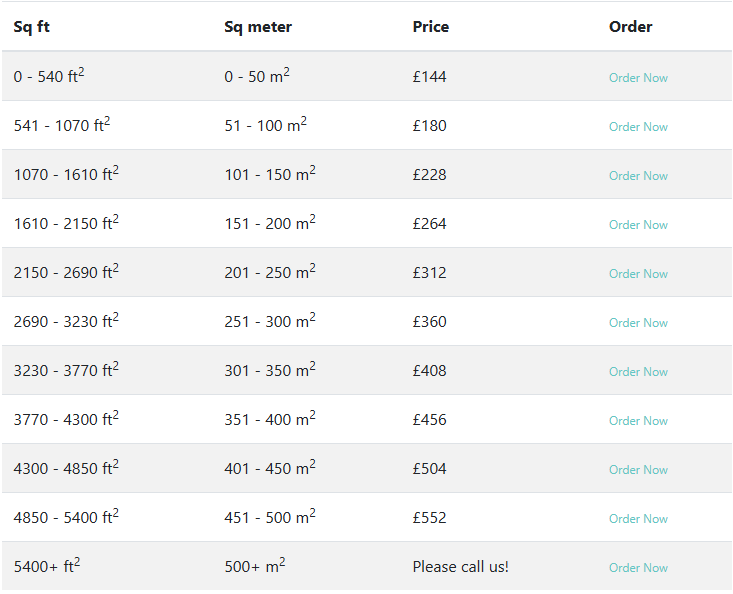Click Order Now for the £144 price
733x594 pixels.
[638, 78]
